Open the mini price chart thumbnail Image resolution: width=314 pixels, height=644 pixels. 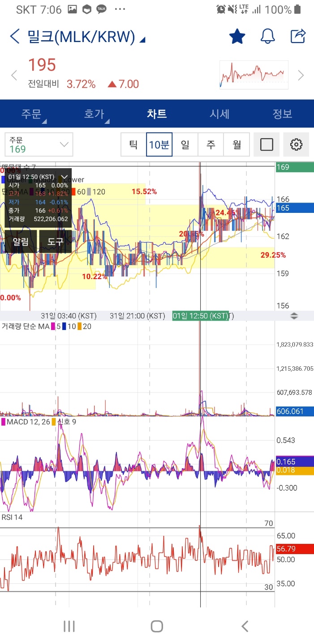click(x=254, y=75)
